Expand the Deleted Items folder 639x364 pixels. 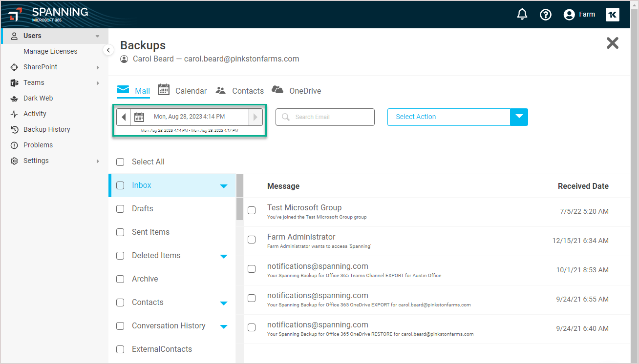coord(224,255)
